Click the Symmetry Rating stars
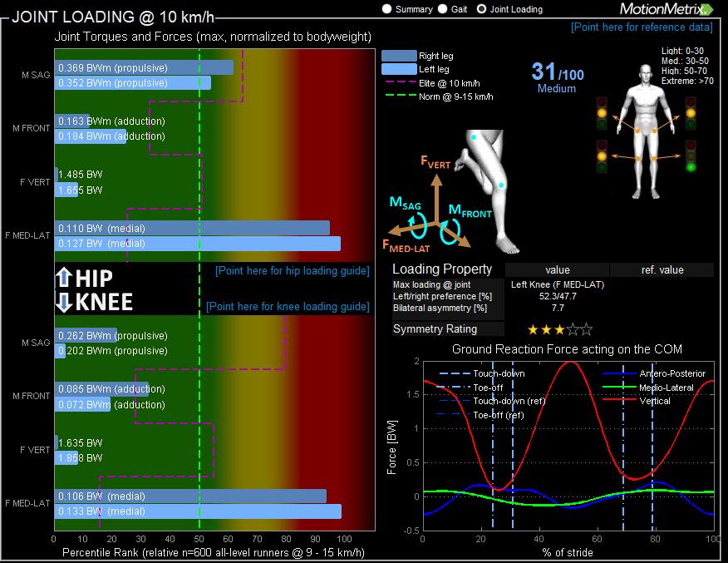The width and height of the screenshot is (728, 563). (560, 329)
